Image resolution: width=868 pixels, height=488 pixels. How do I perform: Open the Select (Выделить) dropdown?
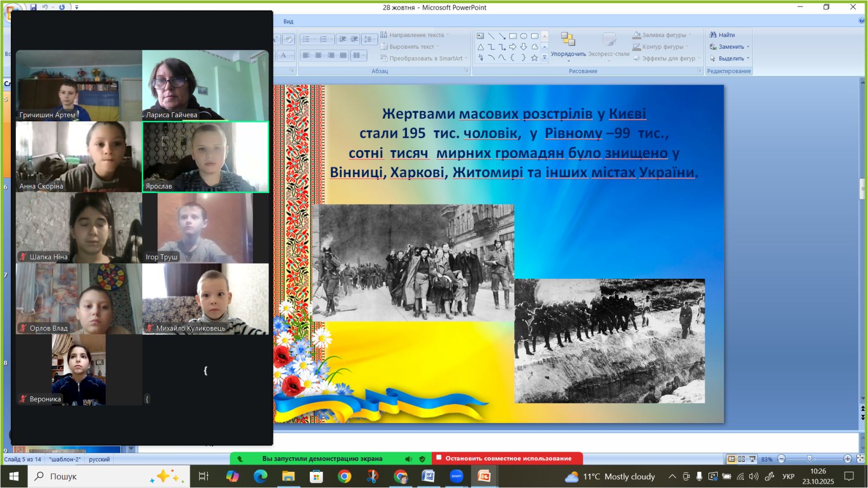coord(730,59)
